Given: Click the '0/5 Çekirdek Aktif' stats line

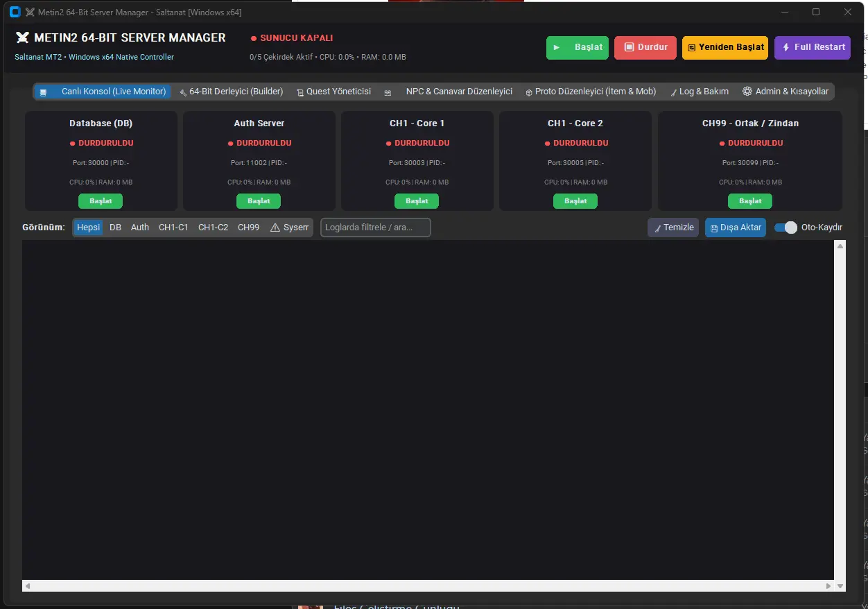Looking at the screenshot, I should (327, 57).
